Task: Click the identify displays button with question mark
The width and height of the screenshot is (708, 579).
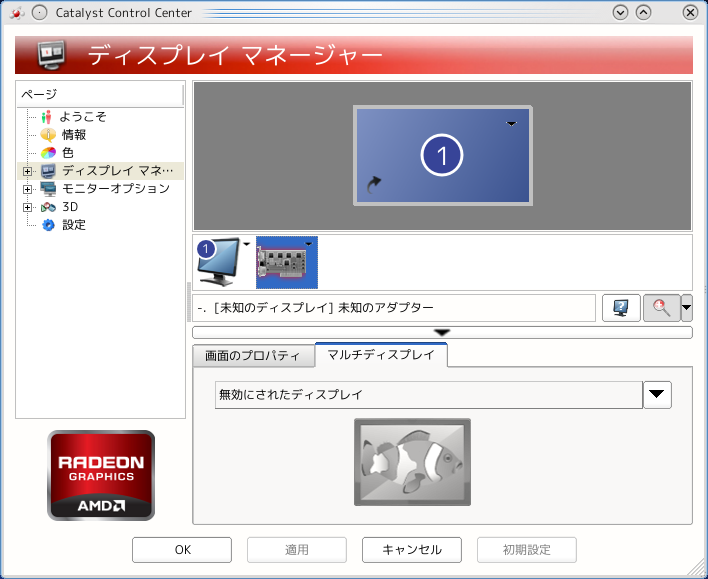Action: point(621,308)
